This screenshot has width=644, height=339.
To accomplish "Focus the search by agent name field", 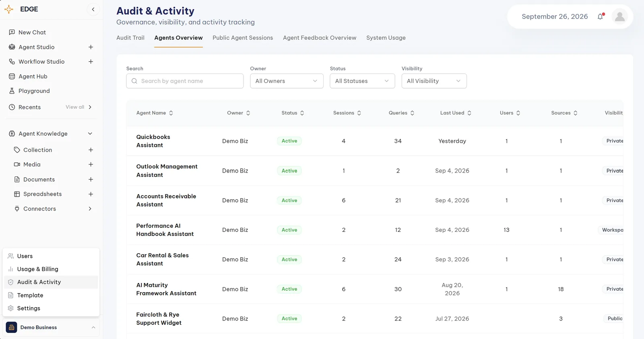I will coord(185,81).
